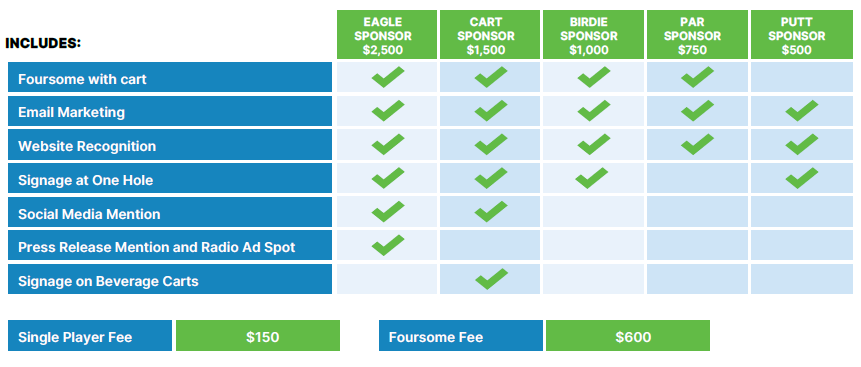Click the Cart Sponsor checkmark for Signage on Beverage Carts
Viewport: 861px width, 367px height.
tap(491, 279)
